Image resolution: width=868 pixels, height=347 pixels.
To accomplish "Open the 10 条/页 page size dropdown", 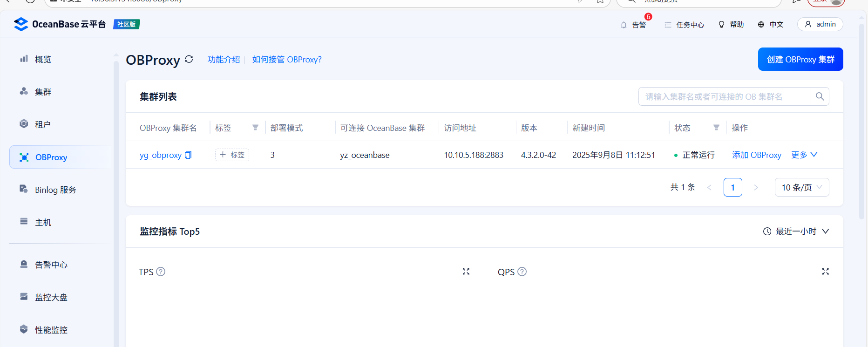I will pos(802,187).
